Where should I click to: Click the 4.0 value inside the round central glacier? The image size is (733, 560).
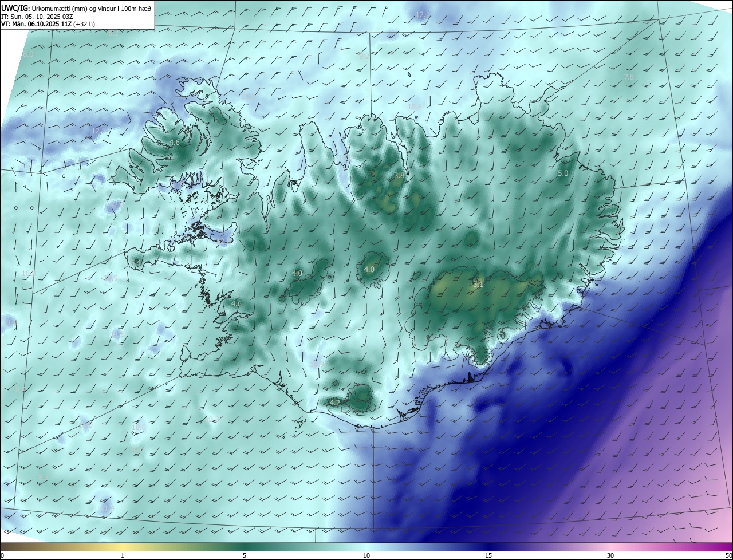point(369,269)
